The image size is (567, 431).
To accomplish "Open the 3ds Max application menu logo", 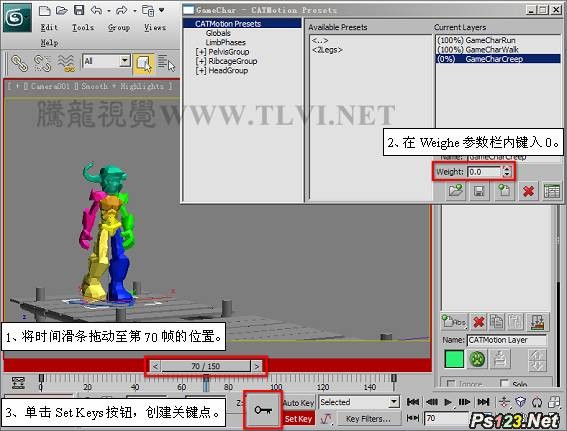I will (17, 17).
